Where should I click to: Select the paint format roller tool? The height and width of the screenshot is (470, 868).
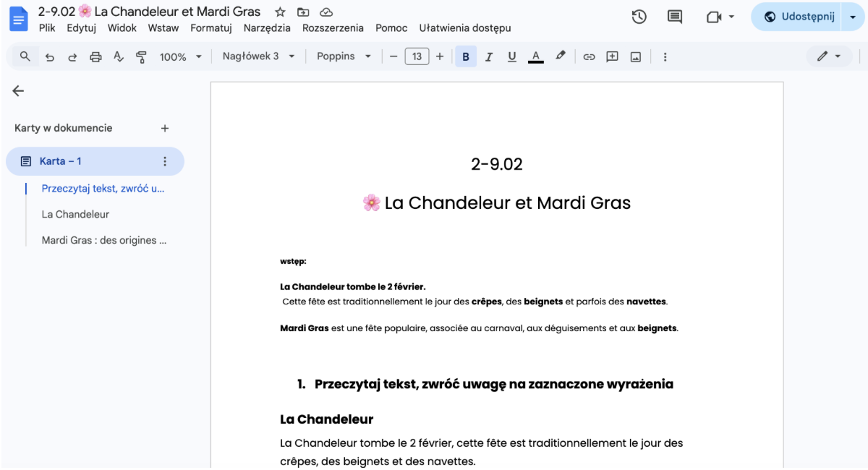(x=141, y=56)
